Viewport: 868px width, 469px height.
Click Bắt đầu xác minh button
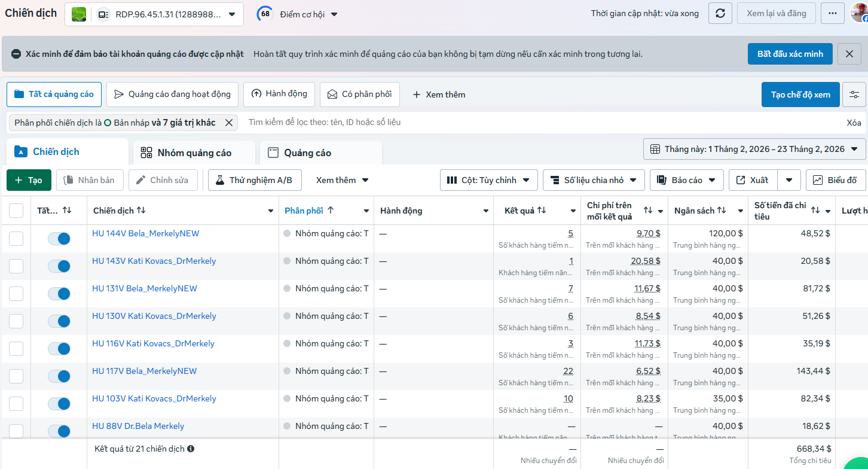790,54
